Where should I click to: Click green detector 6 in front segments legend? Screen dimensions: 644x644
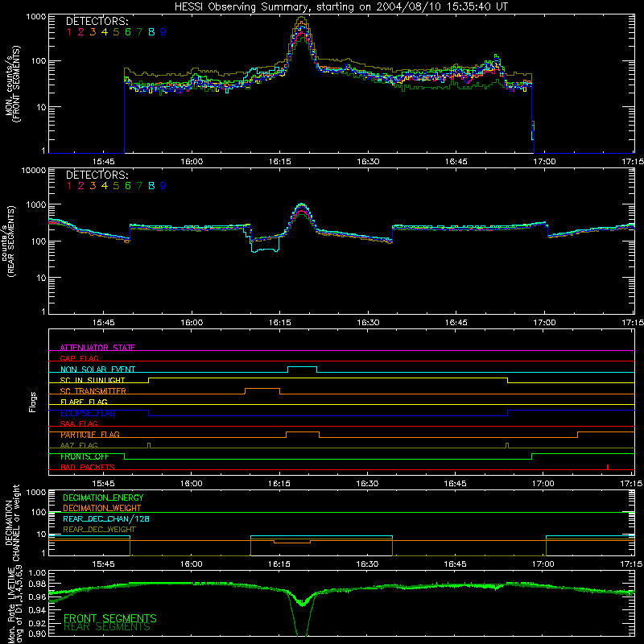pos(128,32)
